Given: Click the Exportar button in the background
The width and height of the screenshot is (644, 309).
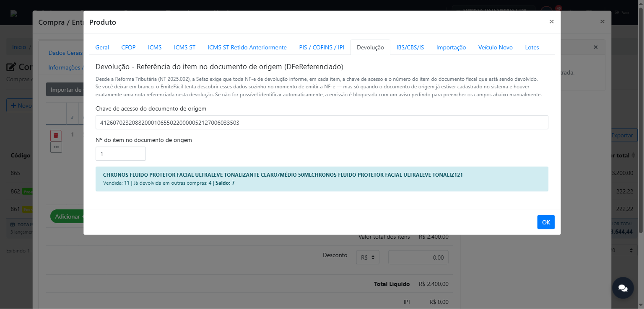Looking at the screenshot, I should 622,135.
